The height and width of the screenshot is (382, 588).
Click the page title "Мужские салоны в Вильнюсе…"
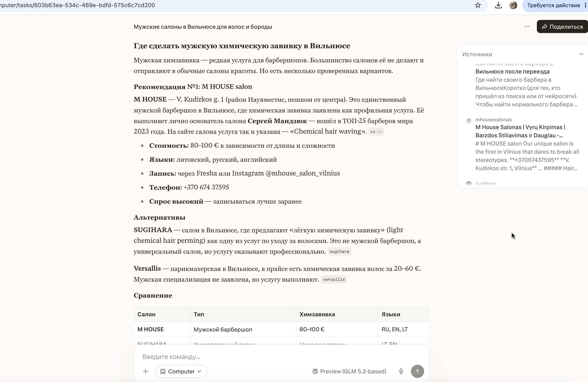(203, 27)
